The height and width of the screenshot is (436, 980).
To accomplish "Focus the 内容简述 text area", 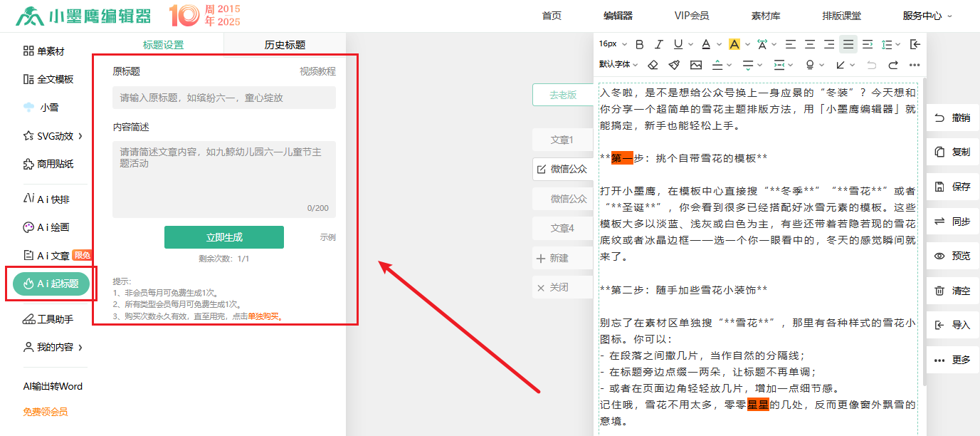I will tap(224, 179).
